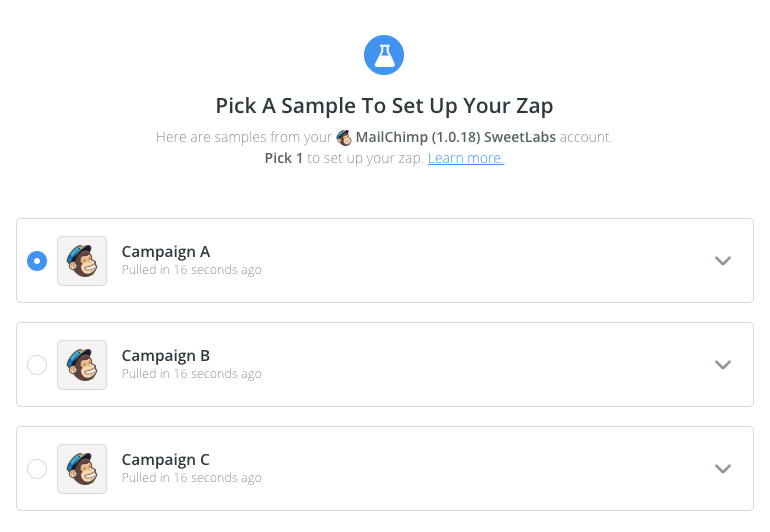The image size is (770, 532).
Task: Click the "Pick A Sample To Set Up Your Zap" heading
Action: [x=385, y=106]
